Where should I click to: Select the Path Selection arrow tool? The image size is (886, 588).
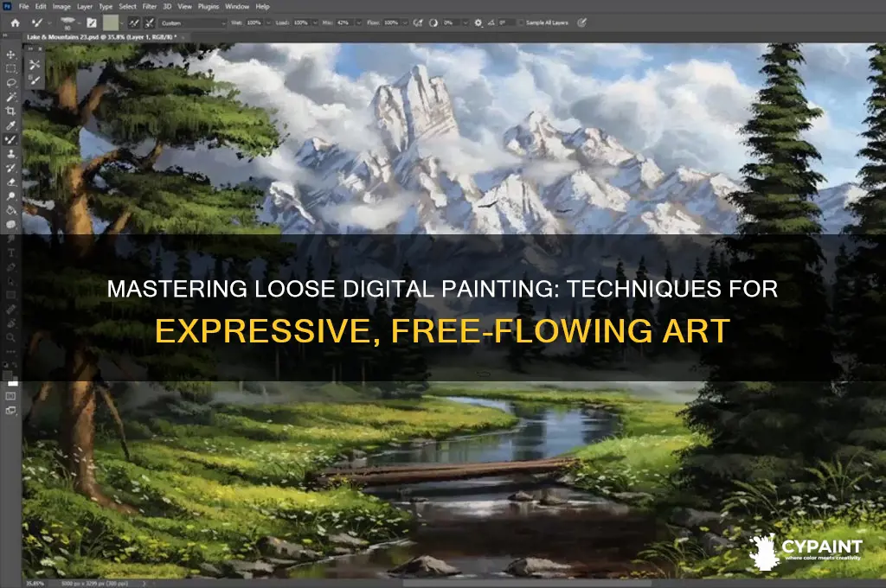click(10, 281)
